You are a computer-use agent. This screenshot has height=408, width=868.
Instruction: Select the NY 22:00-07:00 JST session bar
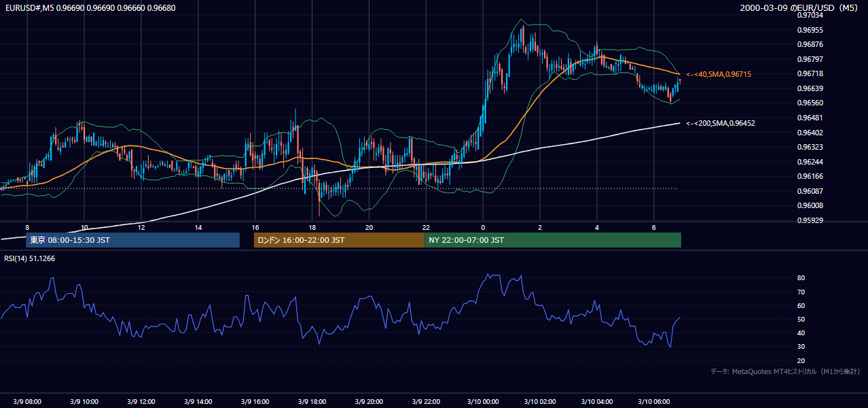553,240
